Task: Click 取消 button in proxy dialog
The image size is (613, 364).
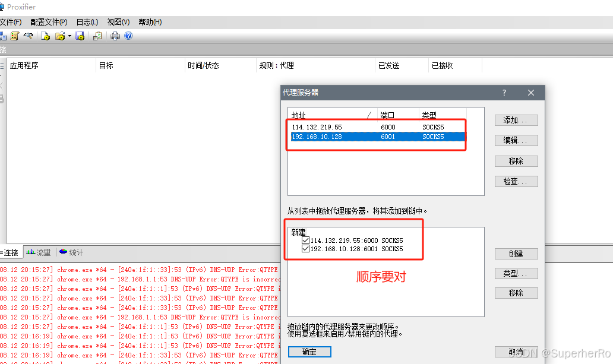Action: pos(516,352)
